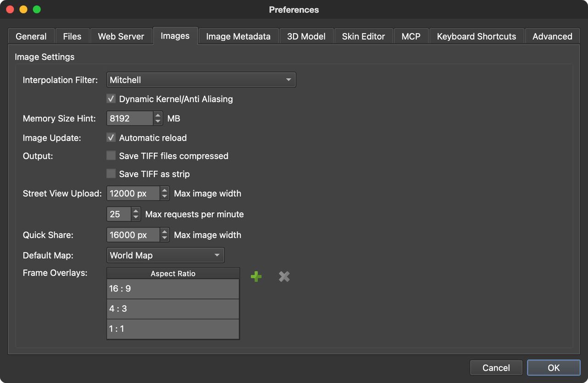Minimize the Preferences window
Image resolution: width=588 pixels, height=383 pixels.
coord(23,10)
